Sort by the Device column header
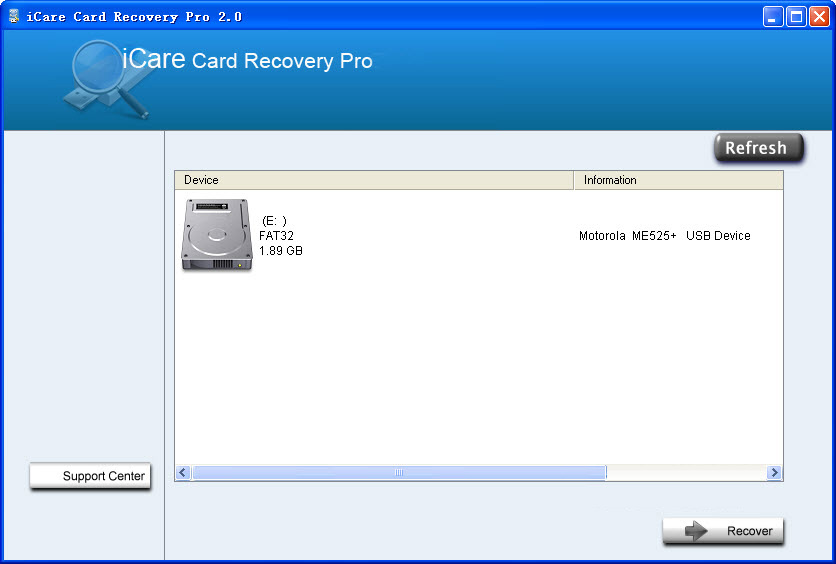 click(x=374, y=180)
